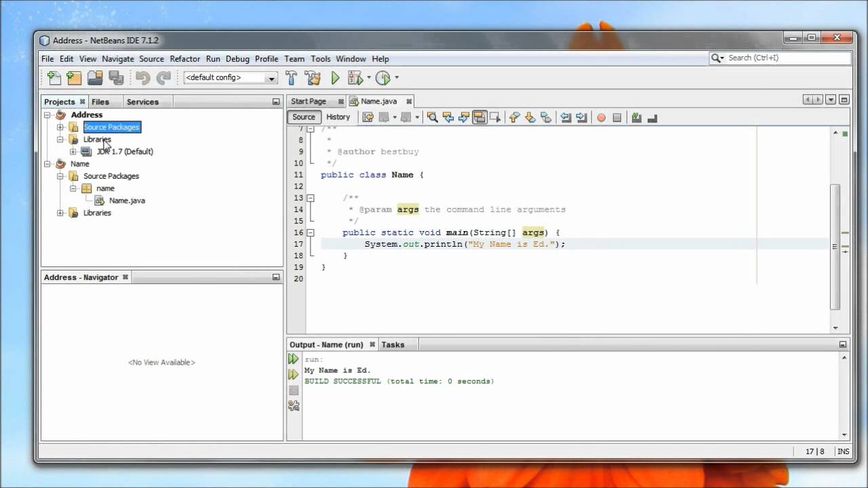The image size is (868, 488).
Task: Open the default config dropdown
Action: [x=271, y=78]
